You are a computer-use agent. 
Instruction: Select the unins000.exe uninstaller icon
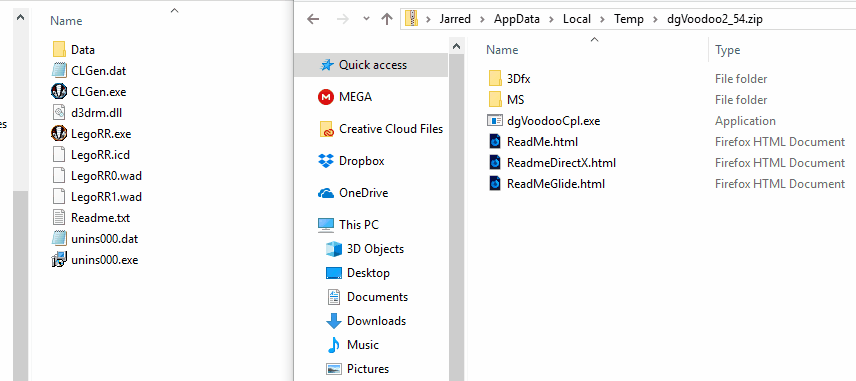coord(59,260)
